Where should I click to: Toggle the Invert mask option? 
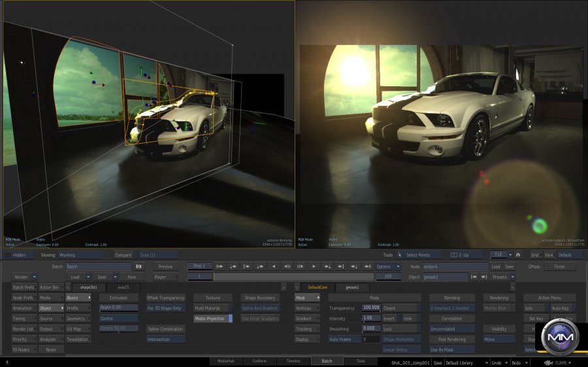[x=389, y=319]
